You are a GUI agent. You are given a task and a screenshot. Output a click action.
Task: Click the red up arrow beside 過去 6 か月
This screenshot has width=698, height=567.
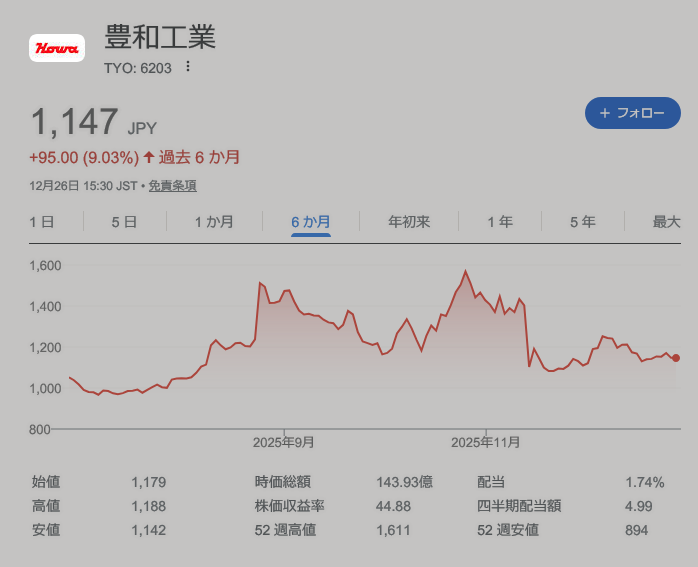point(149,157)
